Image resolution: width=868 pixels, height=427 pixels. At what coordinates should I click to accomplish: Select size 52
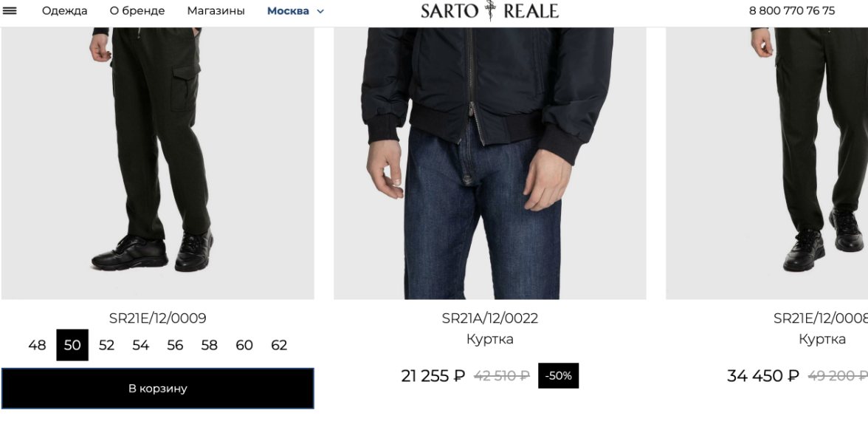tap(106, 345)
